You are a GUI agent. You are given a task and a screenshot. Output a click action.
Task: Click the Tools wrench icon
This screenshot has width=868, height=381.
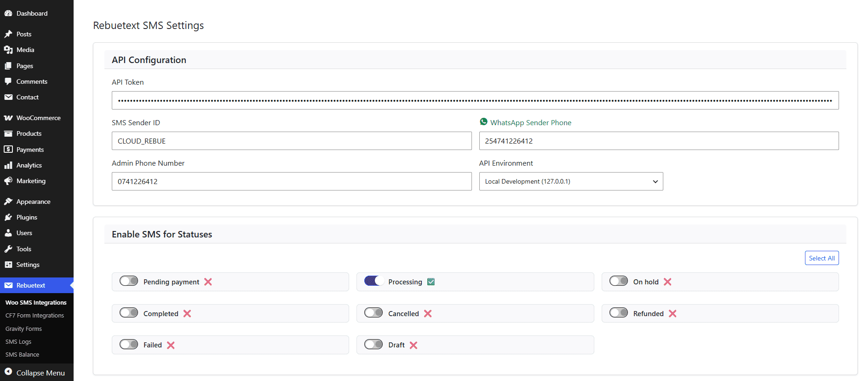(8, 249)
